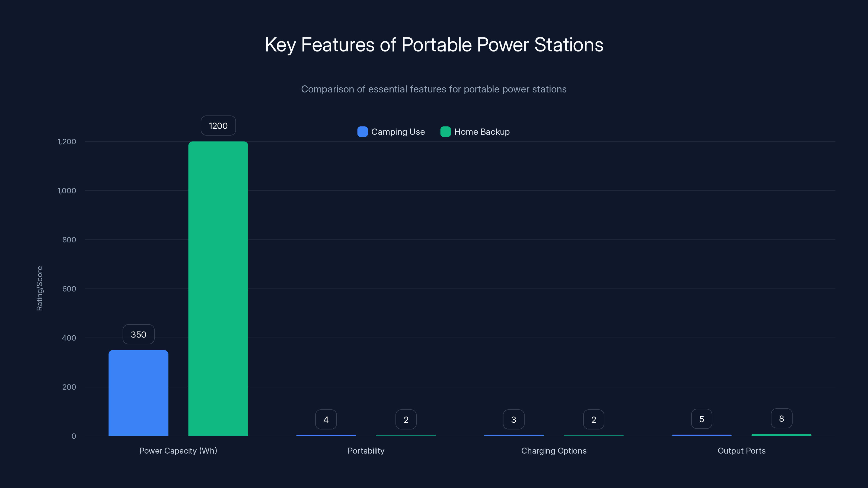Click the green Home Backup color swatch
The height and width of the screenshot is (488, 868).
tap(445, 132)
